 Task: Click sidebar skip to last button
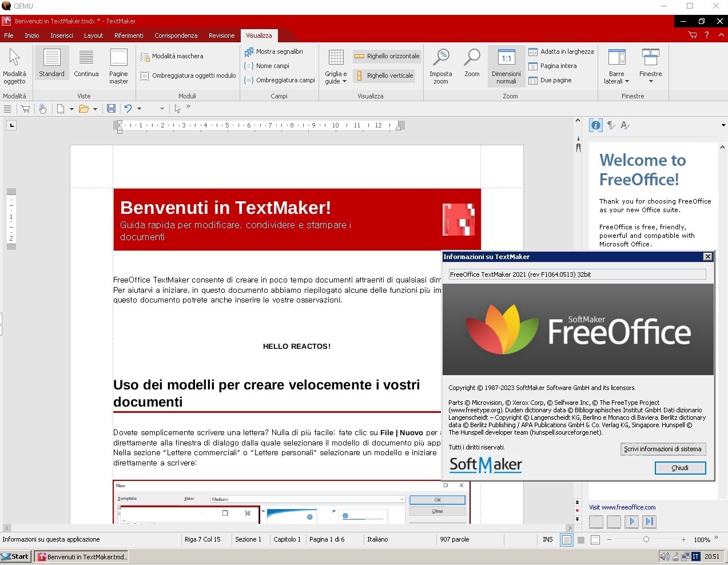point(649,522)
